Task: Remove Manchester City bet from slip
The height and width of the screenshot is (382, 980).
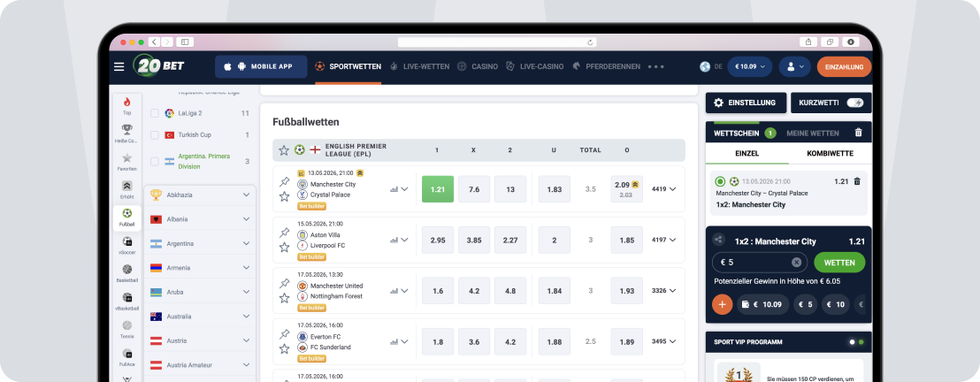Action: (857, 181)
